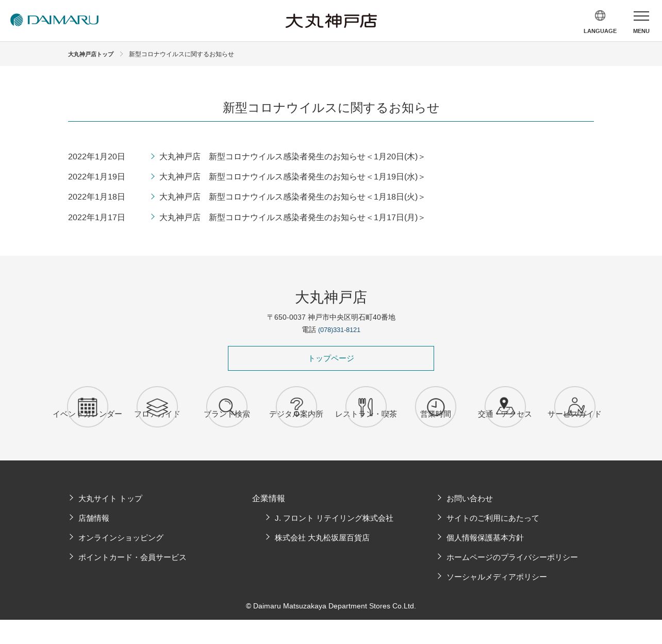Open the January 19 infection notice

point(292,177)
